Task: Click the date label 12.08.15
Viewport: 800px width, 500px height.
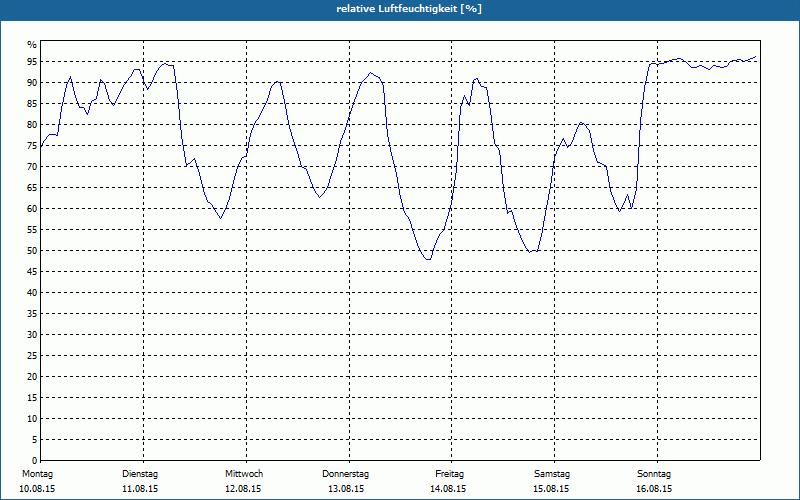Action: pyautogui.click(x=243, y=489)
